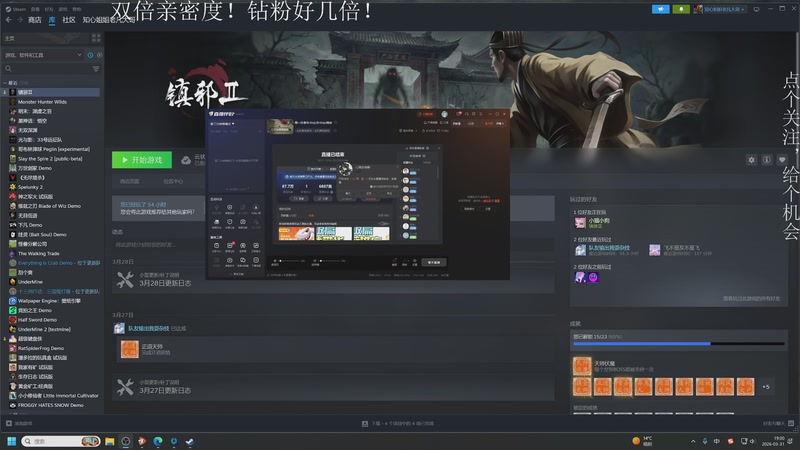Go forward with Steam's forward arrow
800x450 pixels.
[20, 20]
